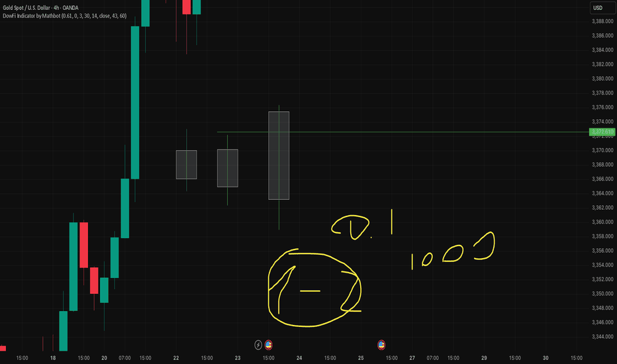Click the tallest green candle
Screen dimensions: 617x364
pyautogui.click(x=135, y=103)
